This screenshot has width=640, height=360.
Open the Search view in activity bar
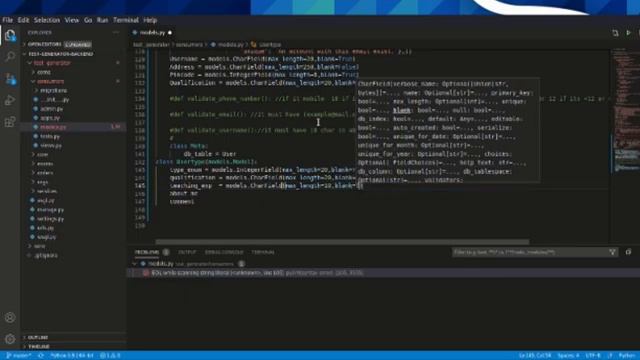[10, 56]
